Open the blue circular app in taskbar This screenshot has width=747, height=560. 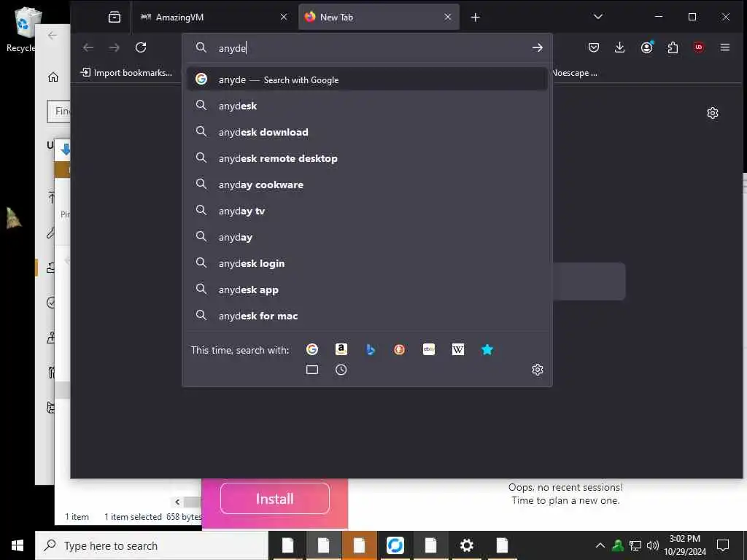coord(395,545)
